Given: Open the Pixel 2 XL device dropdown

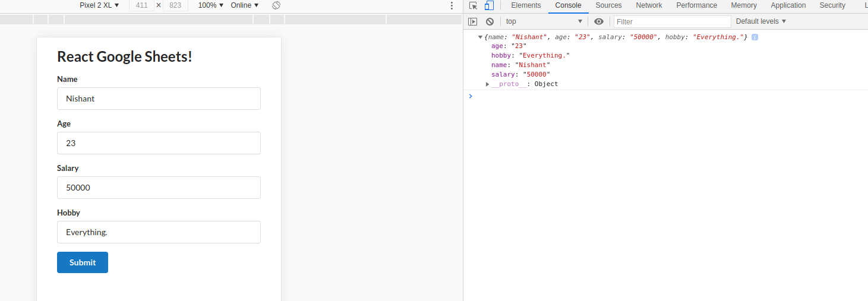Looking at the screenshot, I should (99, 5).
